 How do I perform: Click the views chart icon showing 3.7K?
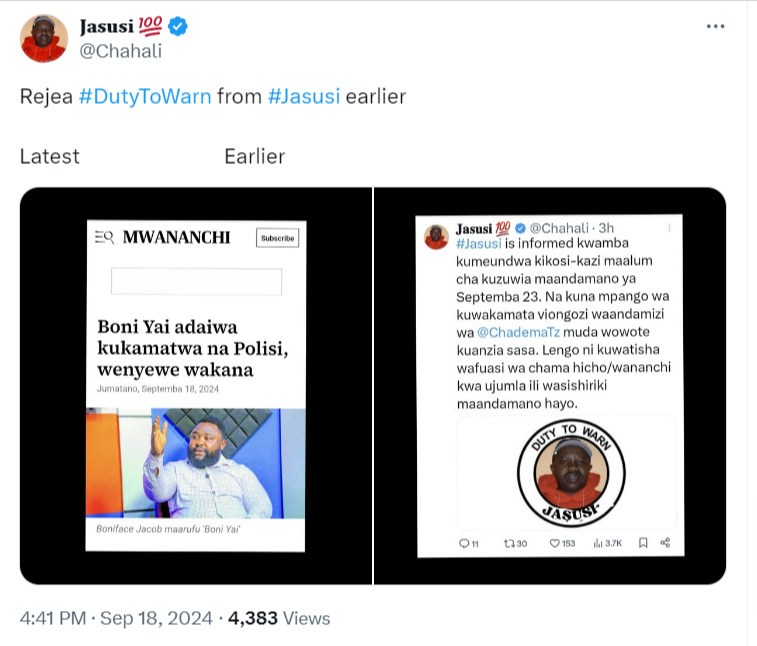point(598,544)
